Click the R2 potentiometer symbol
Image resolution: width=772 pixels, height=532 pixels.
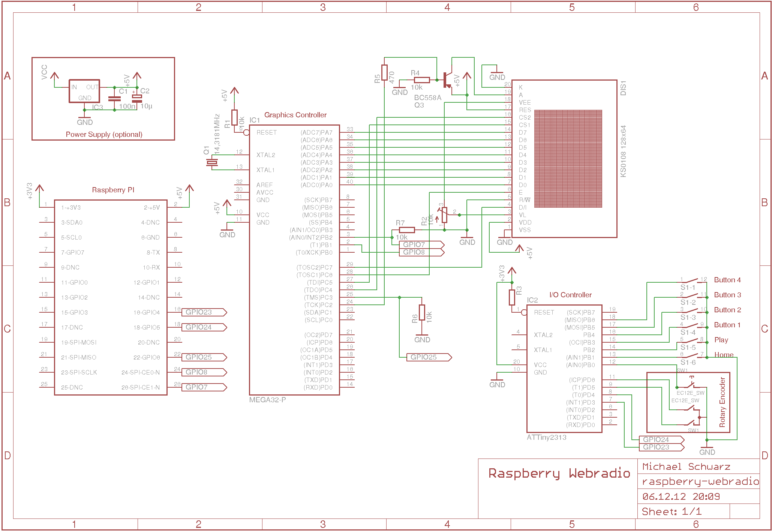(x=444, y=215)
